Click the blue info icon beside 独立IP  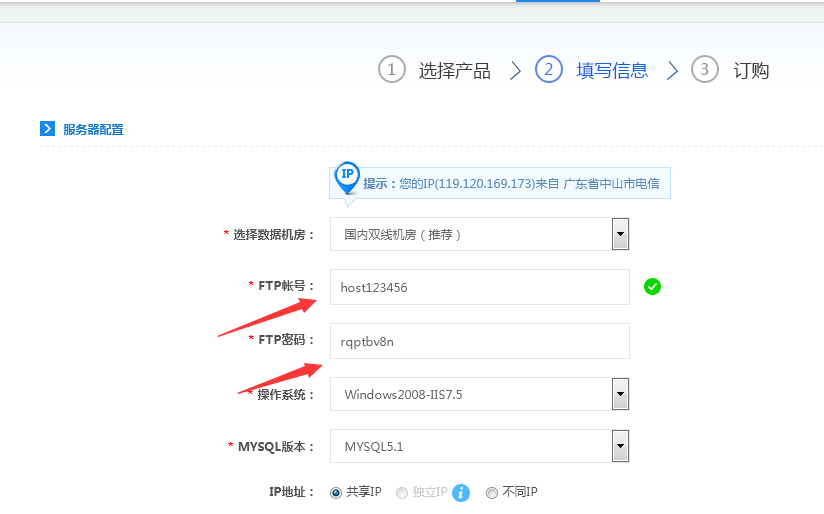[x=461, y=493]
